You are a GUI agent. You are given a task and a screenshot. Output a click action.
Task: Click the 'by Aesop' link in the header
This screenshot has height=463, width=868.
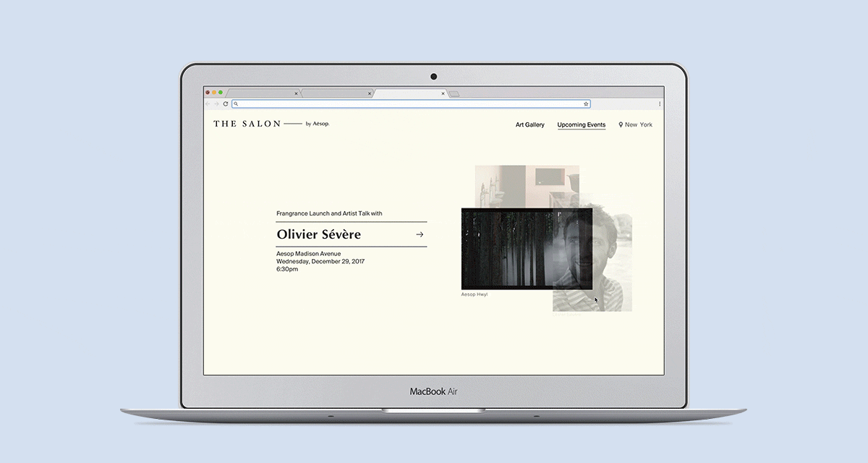click(x=318, y=124)
